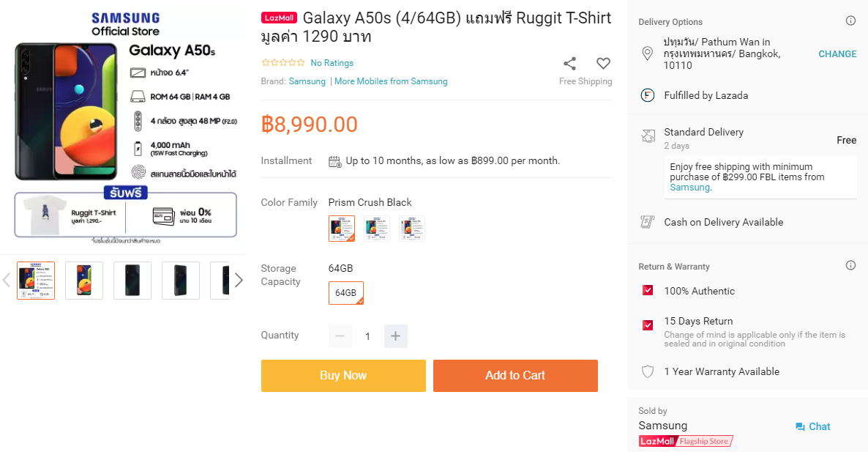View the second product thumbnail image
The height and width of the screenshot is (452, 868).
84,281
